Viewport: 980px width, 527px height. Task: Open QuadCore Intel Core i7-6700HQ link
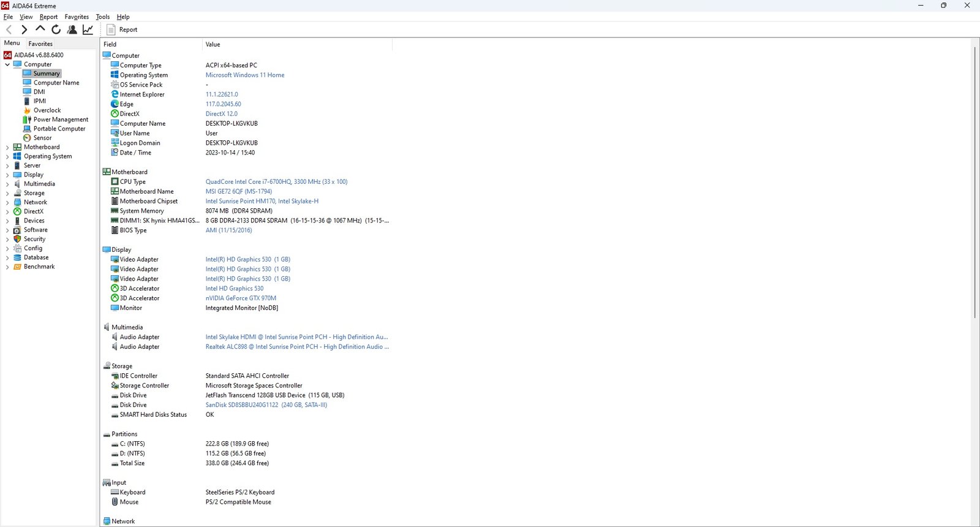pyautogui.click(x=276, y=182)
